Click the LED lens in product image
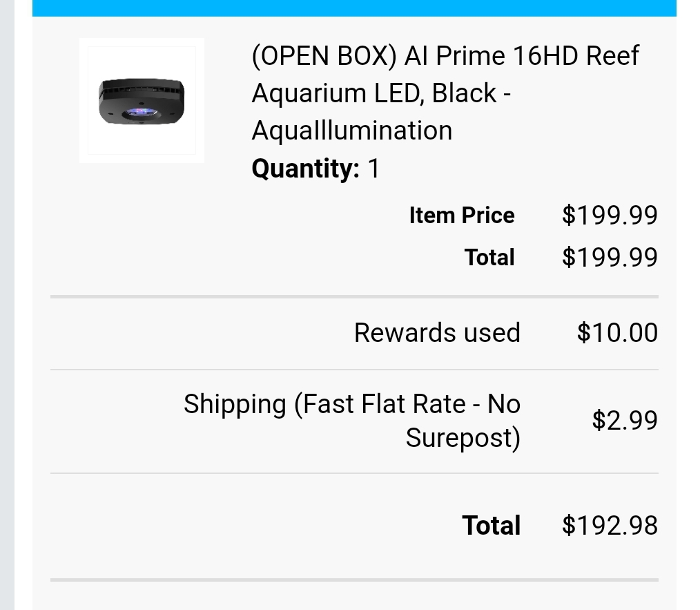This screenshot has height=610, width=700. pyautogui.click(x=140, y=112)
